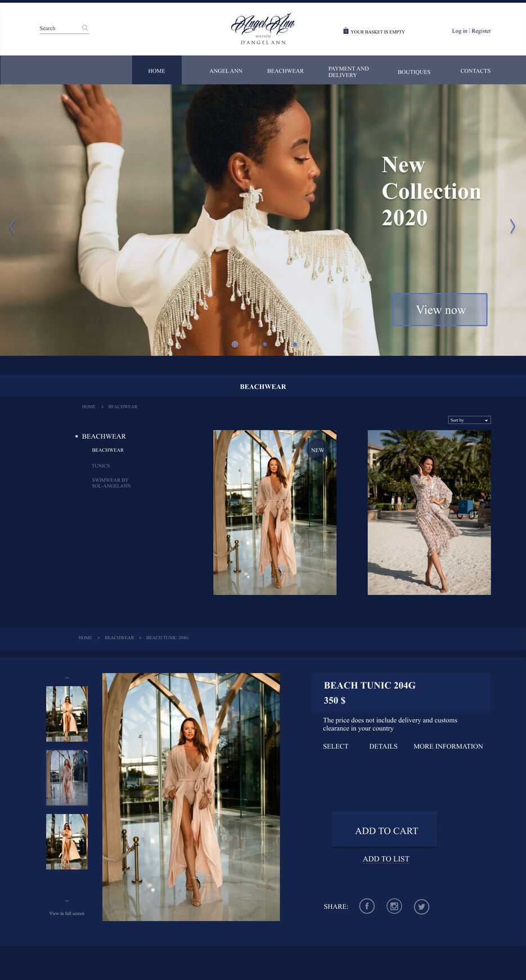
Task: Select second carousel slide dot
Action: coord(265,344)
